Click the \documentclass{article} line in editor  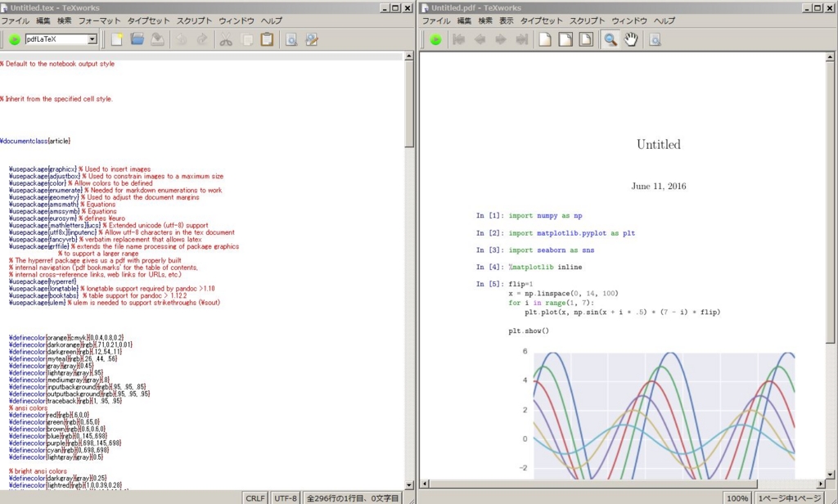(35, 141)
